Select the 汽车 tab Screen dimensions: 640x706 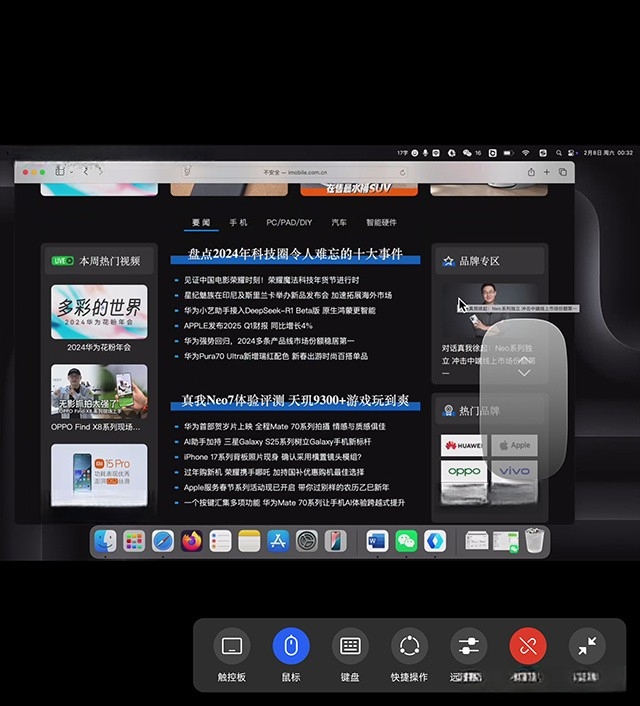tap(339, 222)
